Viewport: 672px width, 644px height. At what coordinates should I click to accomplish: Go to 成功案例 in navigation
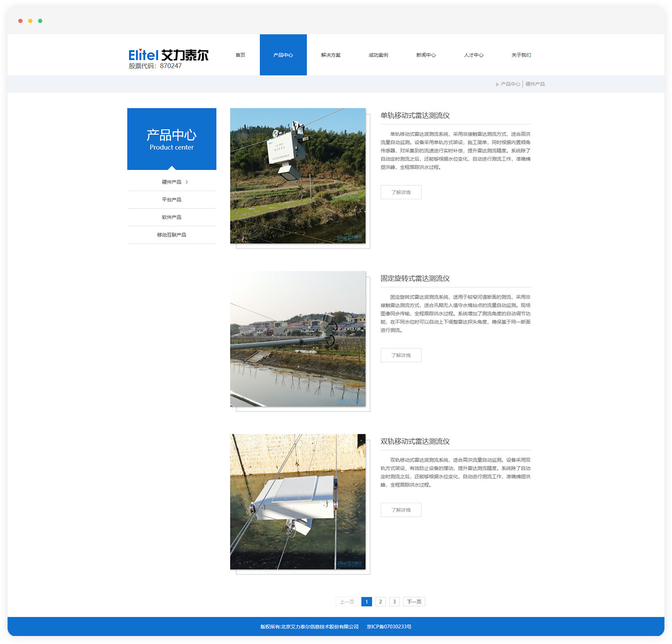(378, 55)
